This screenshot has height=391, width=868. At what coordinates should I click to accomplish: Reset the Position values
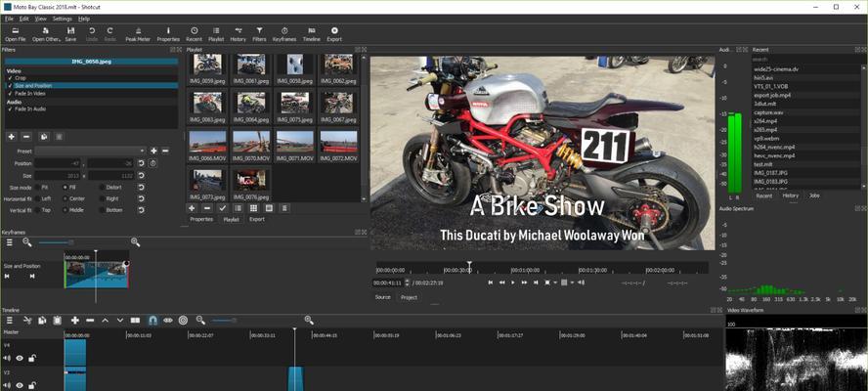click(x=141, y=163)
